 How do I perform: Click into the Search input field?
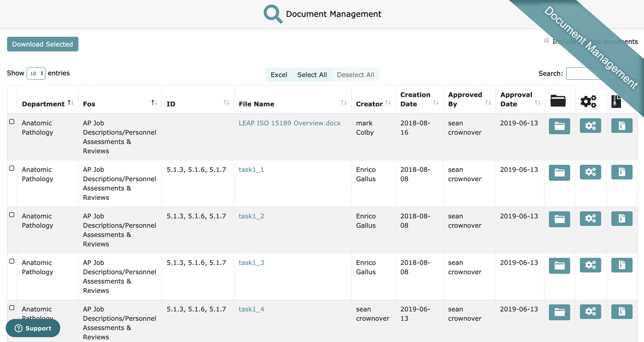pos(584,73)
